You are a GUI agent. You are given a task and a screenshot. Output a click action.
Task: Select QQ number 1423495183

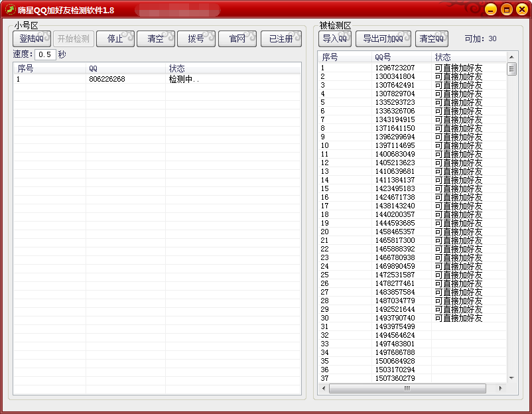pos(395,188)
